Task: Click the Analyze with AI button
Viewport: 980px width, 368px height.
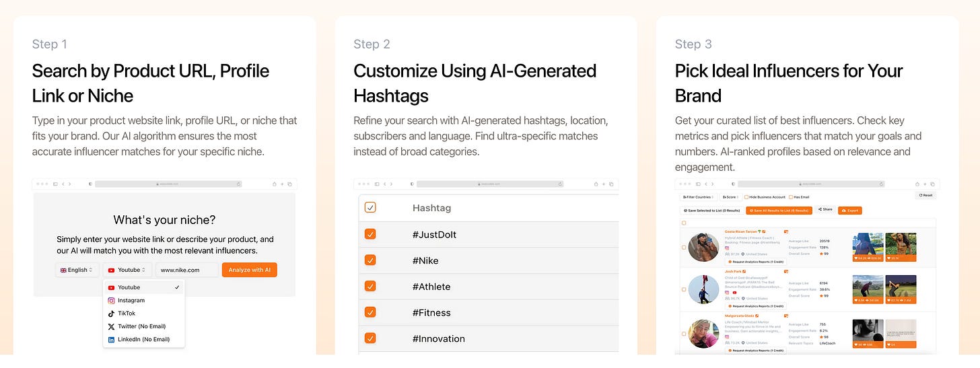Action: coord(250,270)
